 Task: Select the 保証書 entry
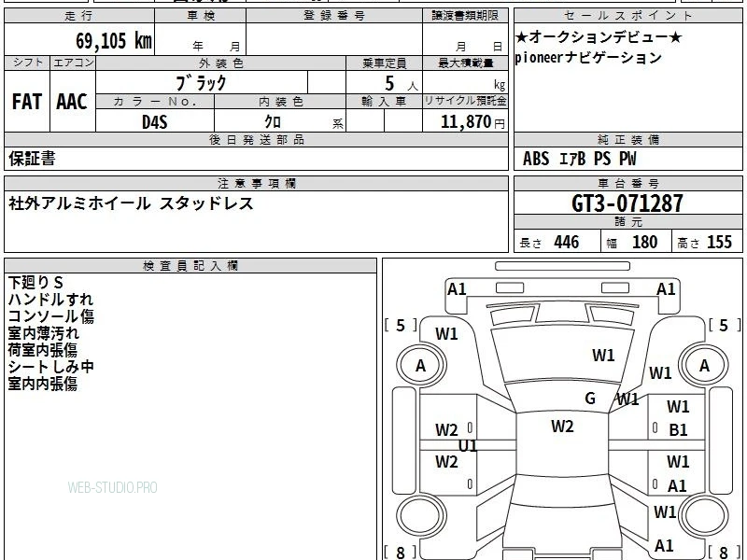pyautogui.click(x=32, y=158)
